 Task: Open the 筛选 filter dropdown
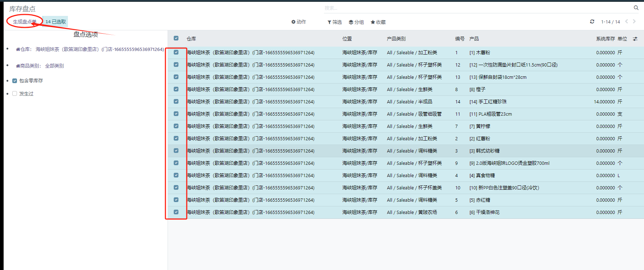(x=334, y=22)
